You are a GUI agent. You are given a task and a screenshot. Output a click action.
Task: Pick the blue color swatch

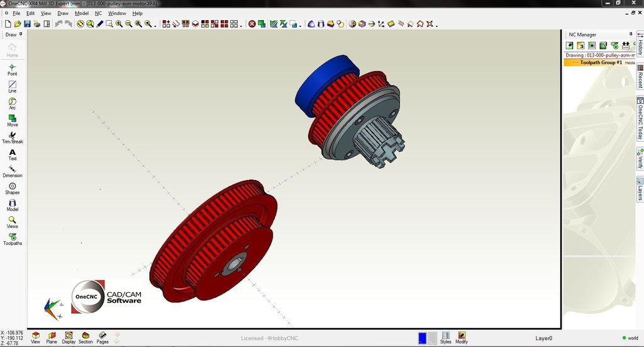[x=422, y=338]
